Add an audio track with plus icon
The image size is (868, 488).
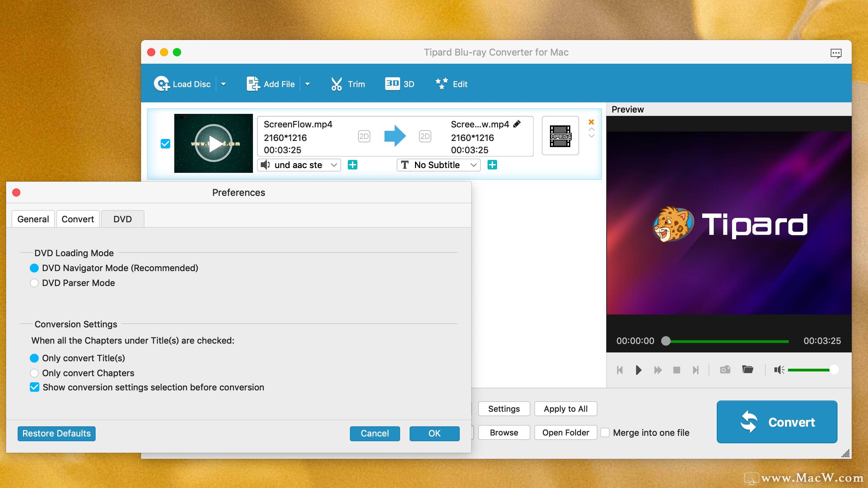click(x=353, y=165)
